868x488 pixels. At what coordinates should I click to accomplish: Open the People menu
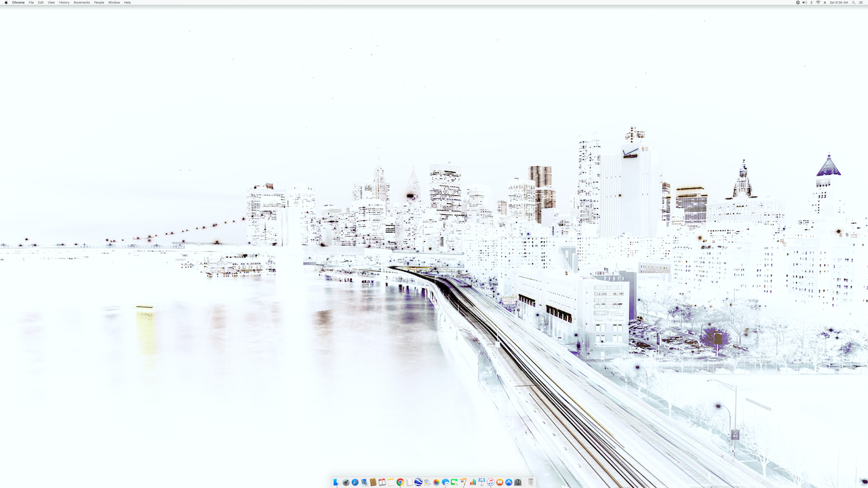(x=99, y=3)
